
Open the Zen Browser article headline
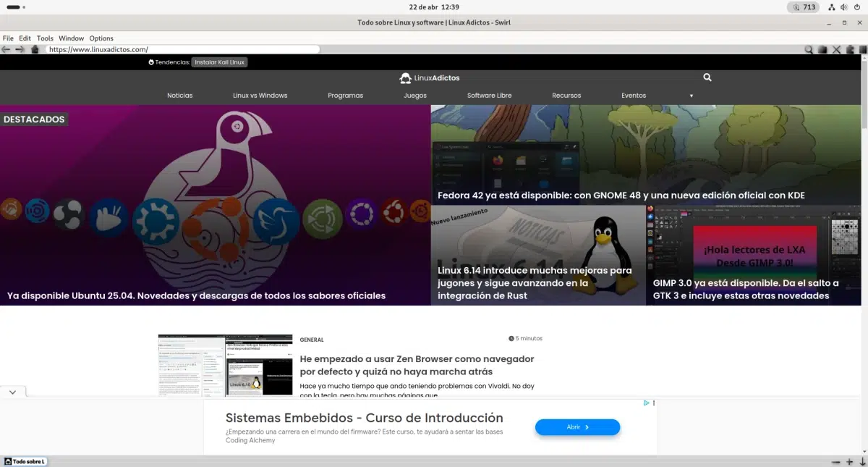[x=417, y=365]
